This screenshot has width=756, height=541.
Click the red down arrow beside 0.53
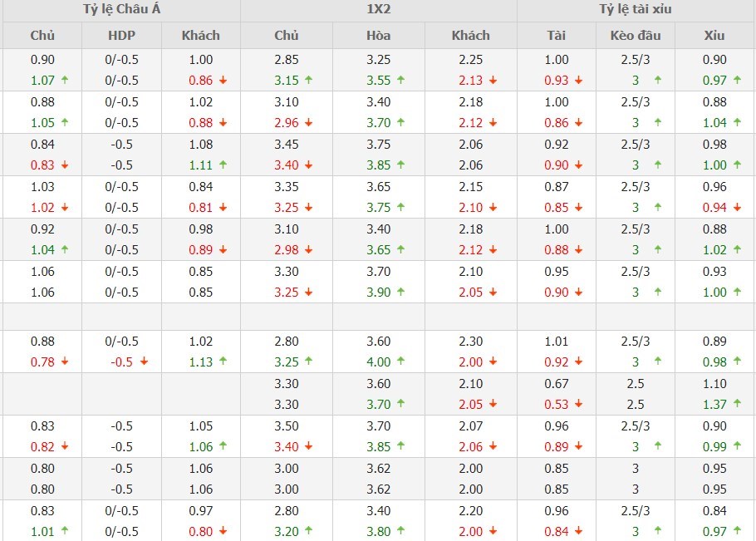578,405
